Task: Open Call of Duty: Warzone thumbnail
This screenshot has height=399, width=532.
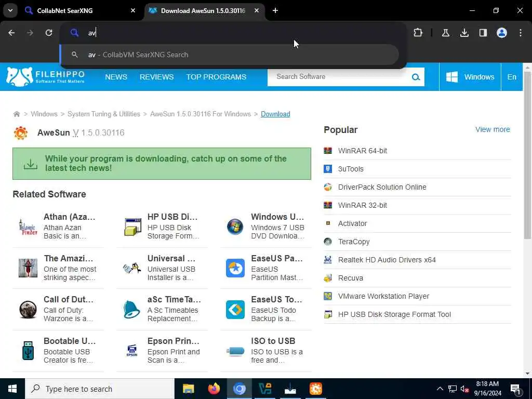Action: [28, 310]
